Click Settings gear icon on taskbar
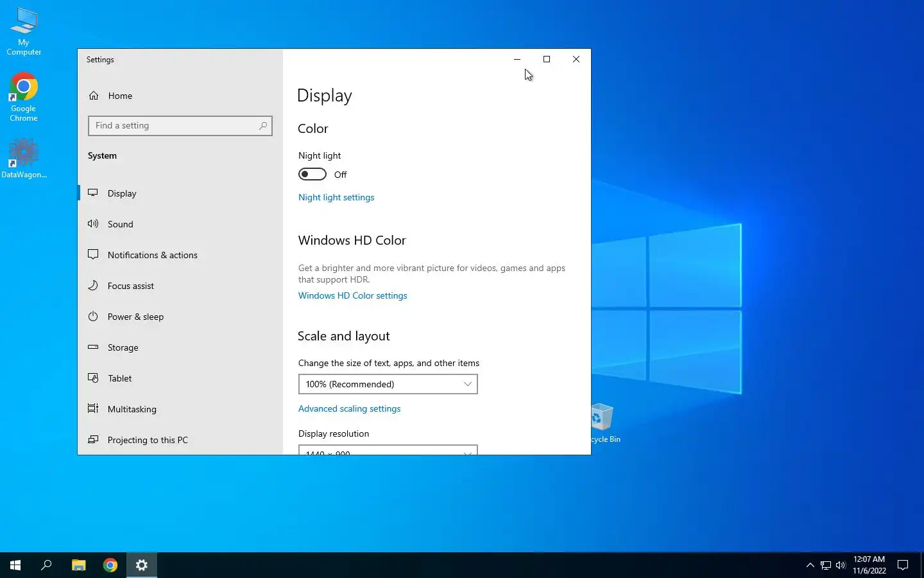The height and width of the screenshot is (578, 924). pyautogui.click(x=142, y=565)
